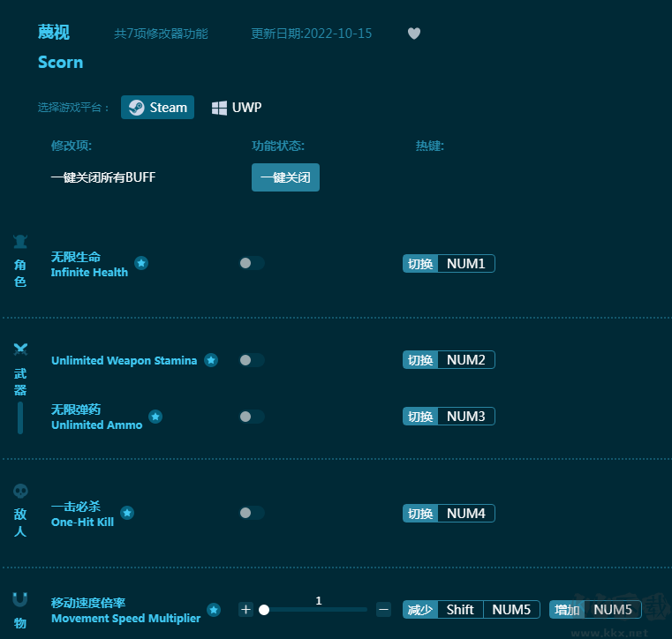672x639 pixels.
Task: Click the character category helmet icon
Action: 20,242
